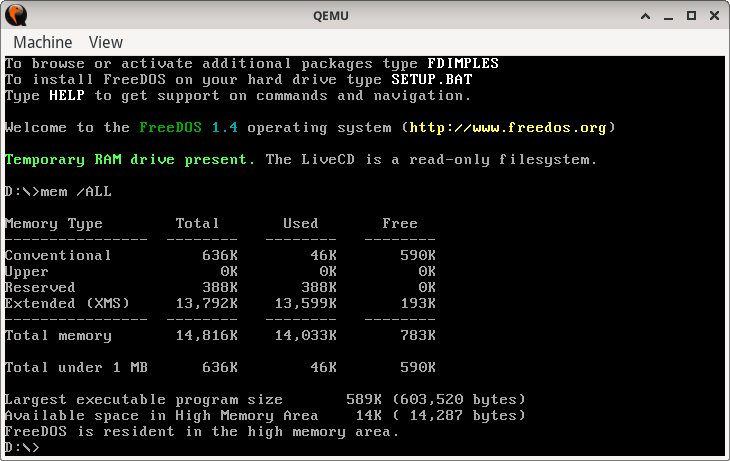This screenshot has height=461, width=730.
Task: Click the 13,599K extended used value
Action: [x=305, y=304]
